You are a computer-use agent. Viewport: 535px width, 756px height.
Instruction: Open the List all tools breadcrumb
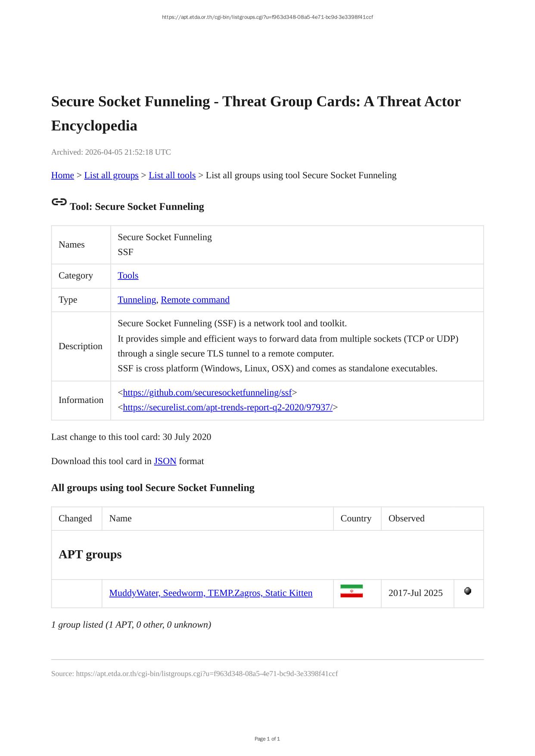tap(172, 175)
